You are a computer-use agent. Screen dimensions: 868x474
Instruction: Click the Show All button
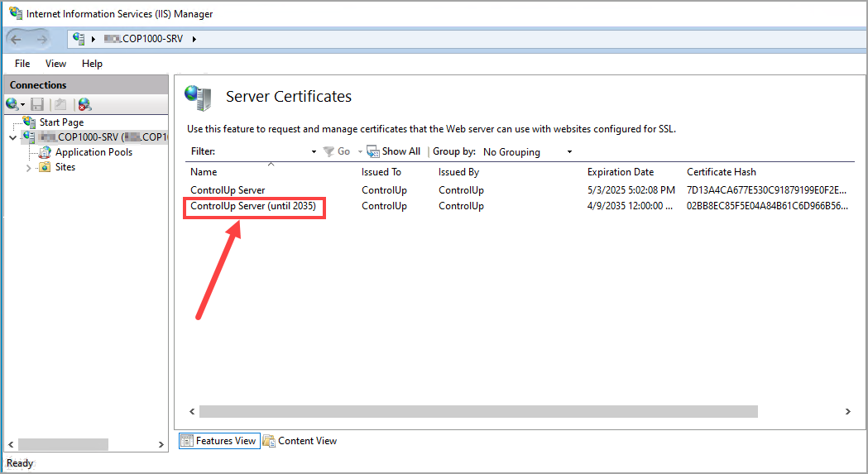coord(394,151)
